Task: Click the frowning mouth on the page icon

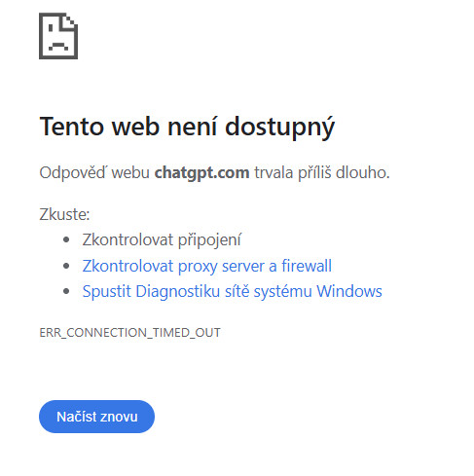Action: [x=58, y=47]
